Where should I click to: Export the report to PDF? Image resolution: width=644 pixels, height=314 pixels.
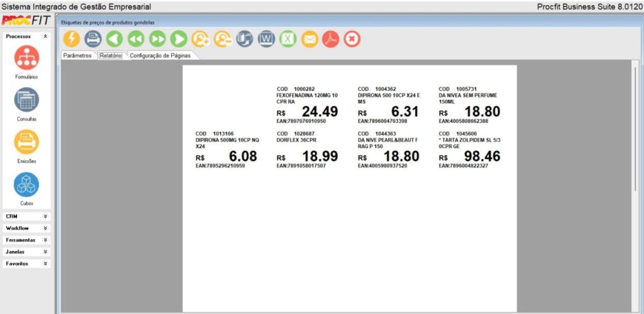[331, 39]
